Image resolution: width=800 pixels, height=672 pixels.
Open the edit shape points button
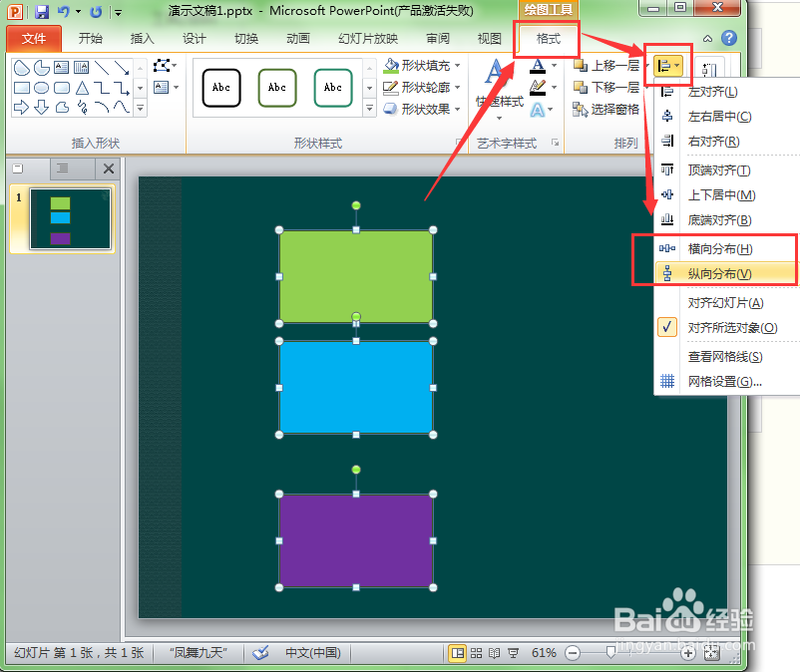coord(165,65)
